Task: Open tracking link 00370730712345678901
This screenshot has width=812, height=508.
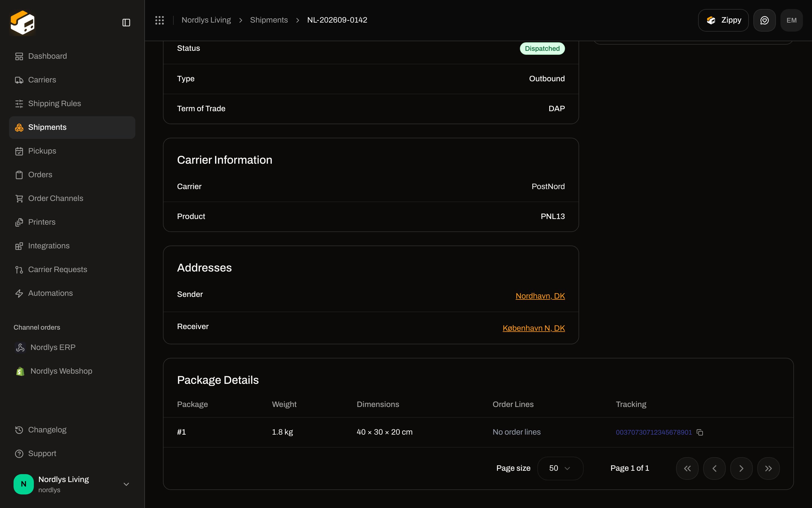Action: [x=654, y=432]
